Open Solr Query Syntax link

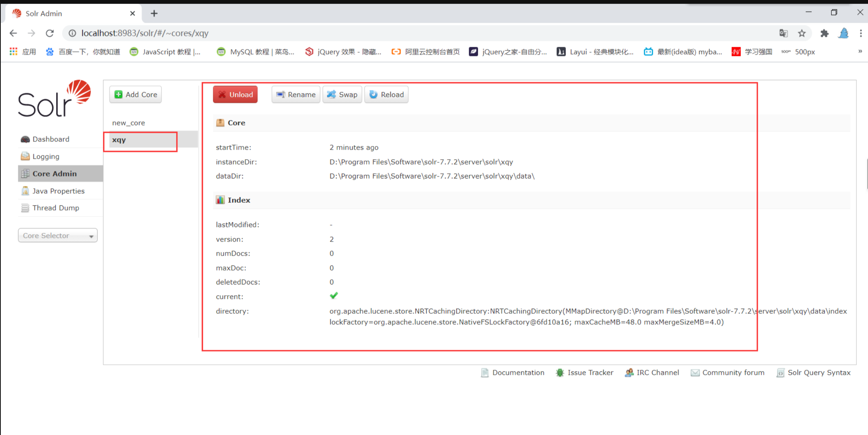click(x=819, y=373)
